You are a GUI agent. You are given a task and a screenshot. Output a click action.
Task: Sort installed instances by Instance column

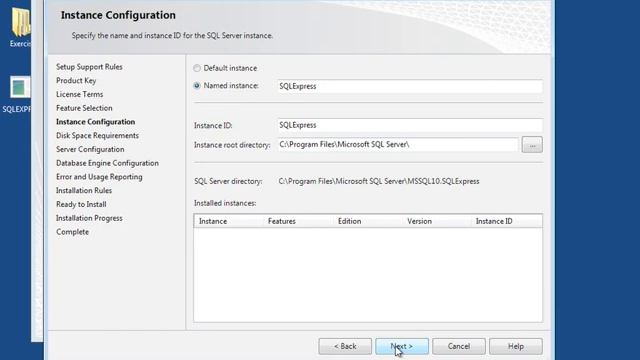point(229,221)
